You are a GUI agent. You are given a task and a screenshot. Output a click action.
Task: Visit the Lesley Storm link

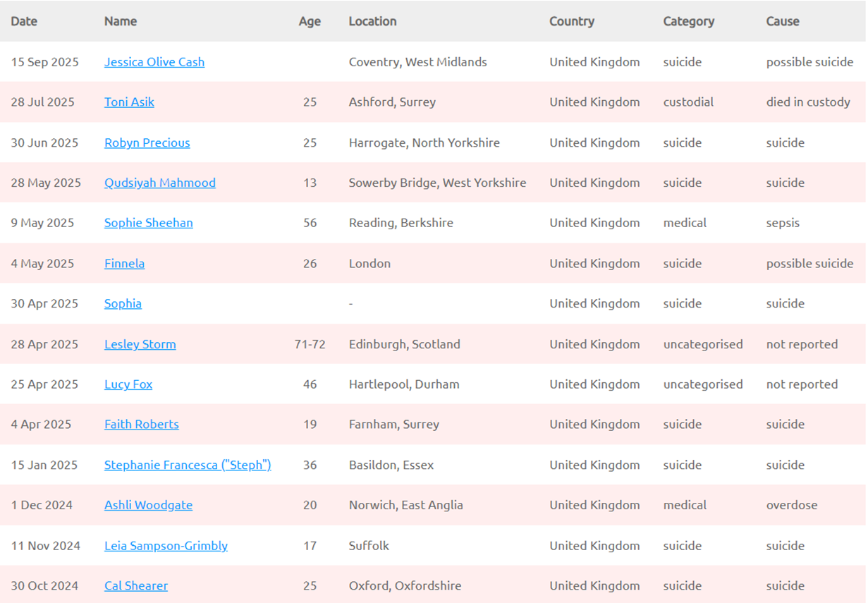pyautogui.click(x=140, y=344)
